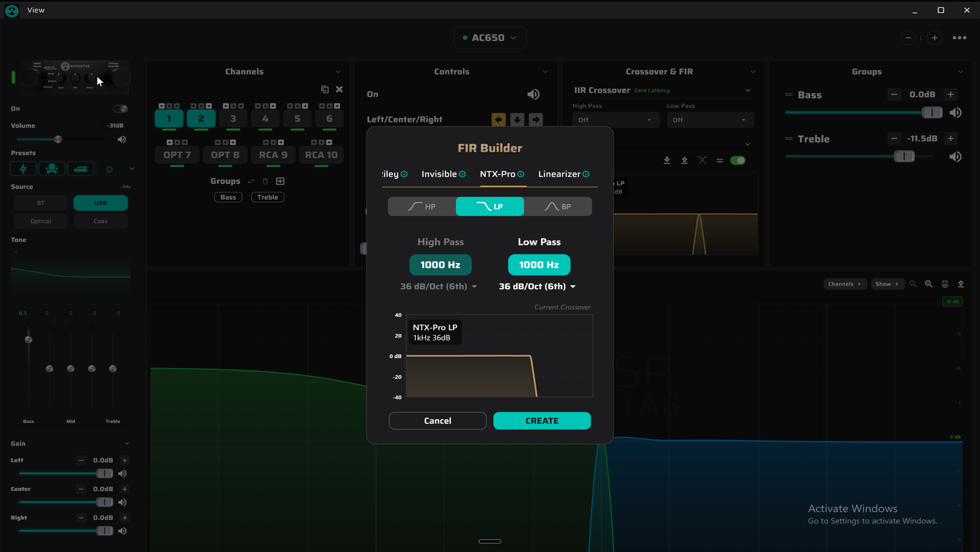Viewport: 980px width, 552px height.
Task: Cancel the FIR Builder dialog
Action: [438, 421]
